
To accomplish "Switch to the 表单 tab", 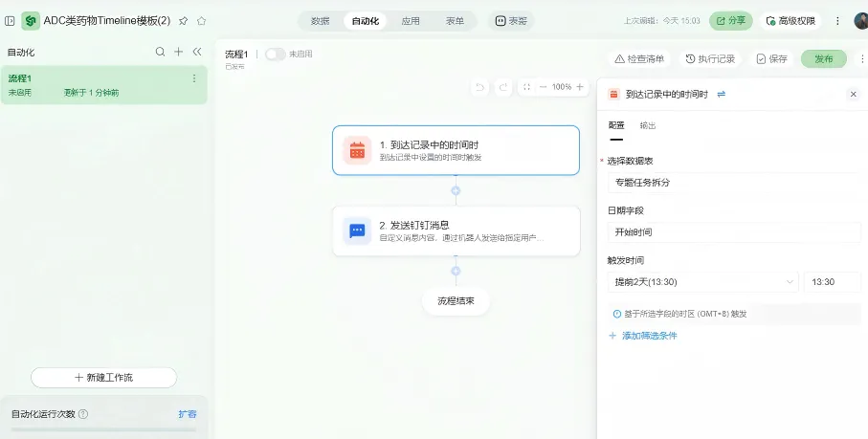I will click(455, 21).
